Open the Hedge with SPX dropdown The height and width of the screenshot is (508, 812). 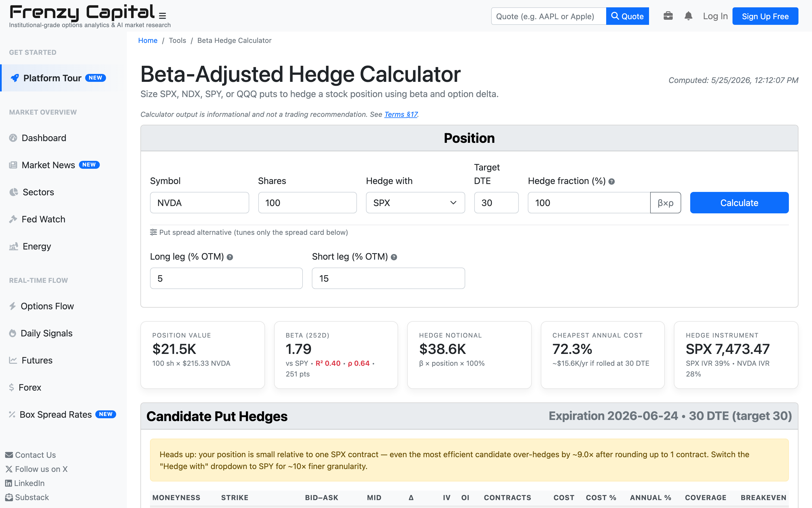(415, 203)
